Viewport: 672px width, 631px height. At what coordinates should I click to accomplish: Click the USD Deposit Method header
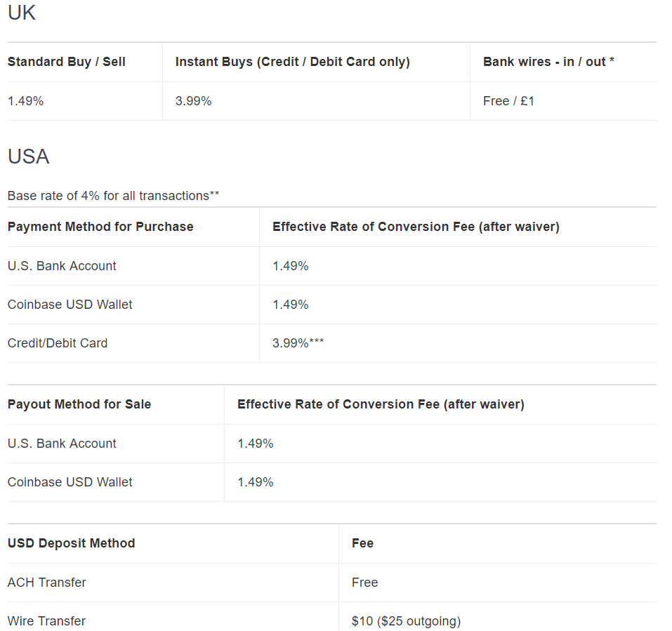(x=71, y=543)
